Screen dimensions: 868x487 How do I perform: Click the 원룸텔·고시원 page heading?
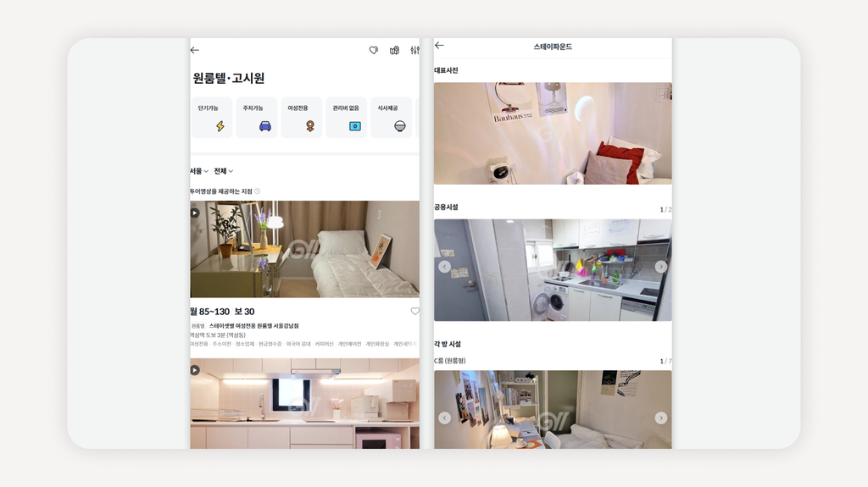[229, 78]
